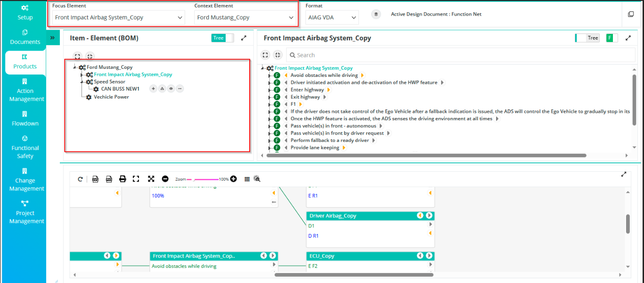Expand the 'Exit highway' function row
This screenshot has width=644, height=283.
tap(269, 97)
